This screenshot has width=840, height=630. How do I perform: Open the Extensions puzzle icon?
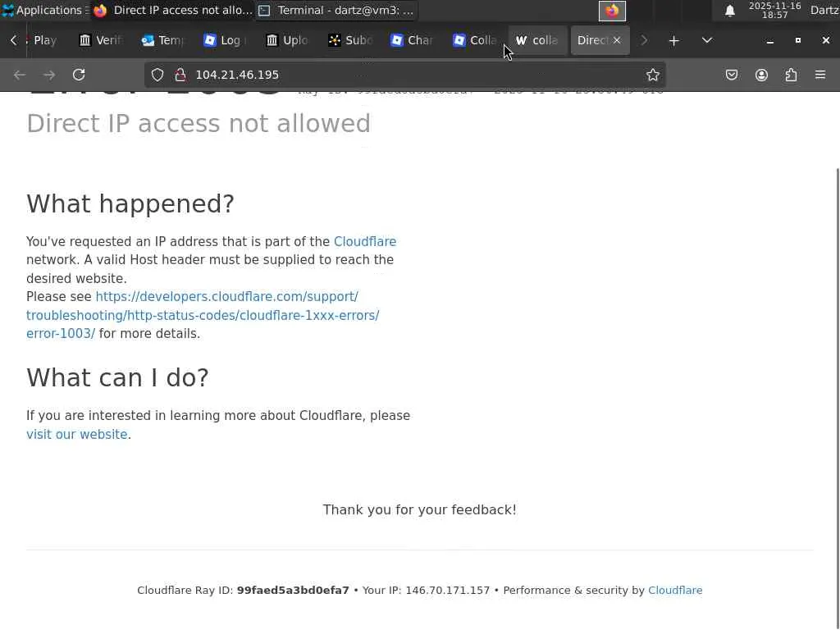[791, 75]
